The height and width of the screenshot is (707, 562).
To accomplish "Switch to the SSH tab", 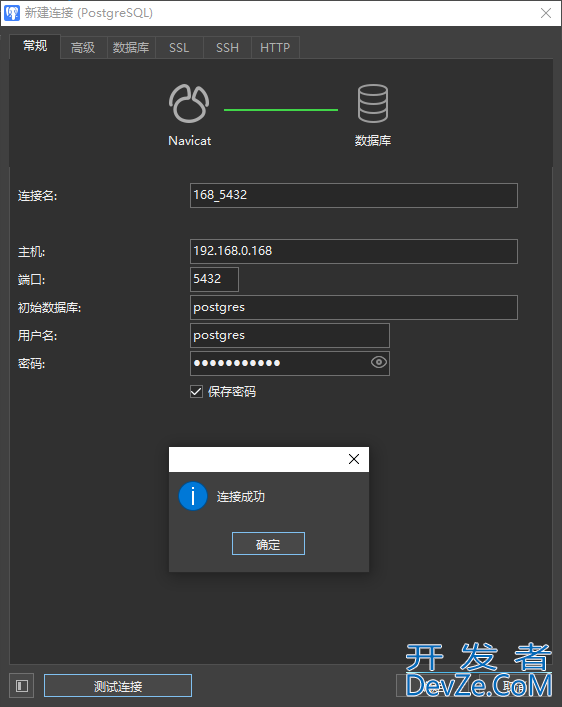I will [227, 47].
